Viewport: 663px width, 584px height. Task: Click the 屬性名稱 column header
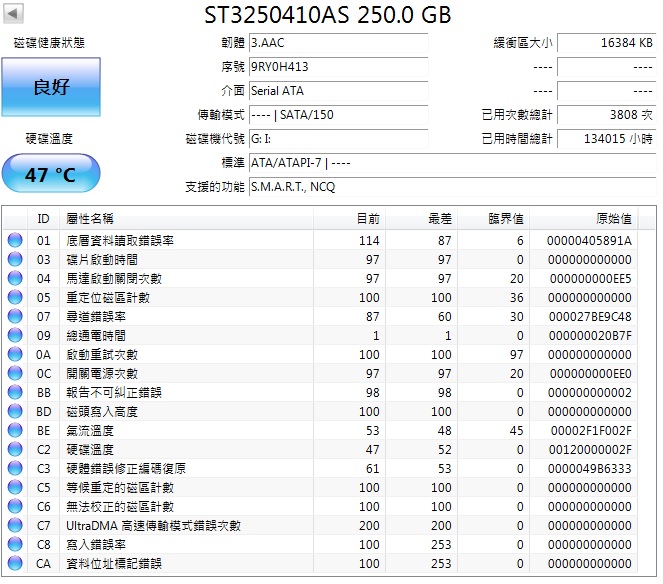click(90, 218)
